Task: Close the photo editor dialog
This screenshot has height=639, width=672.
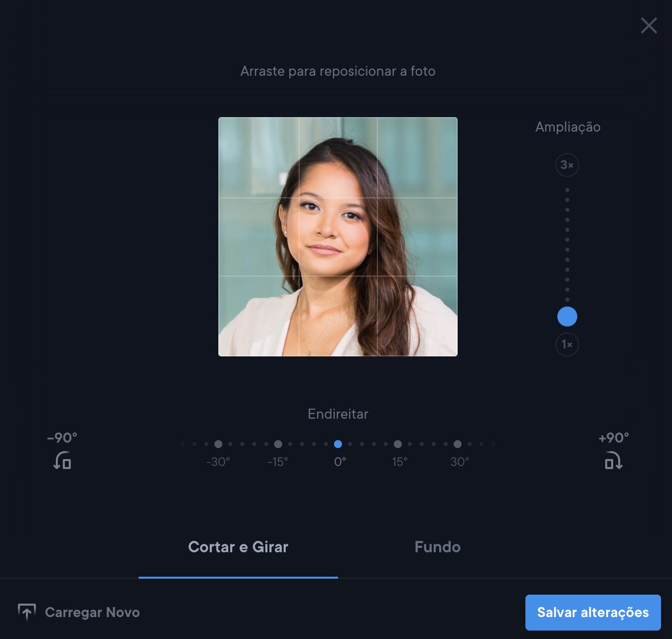Action: coord(649,25)
